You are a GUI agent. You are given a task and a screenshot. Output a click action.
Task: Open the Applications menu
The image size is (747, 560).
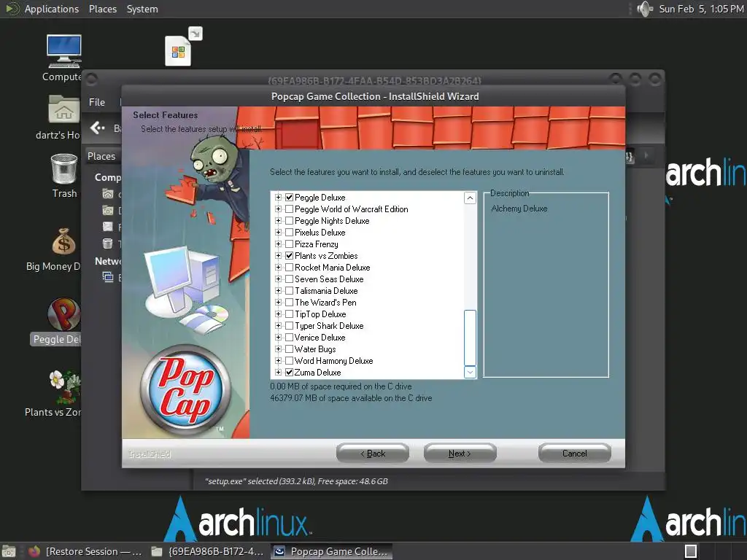(x=52, y=9)
